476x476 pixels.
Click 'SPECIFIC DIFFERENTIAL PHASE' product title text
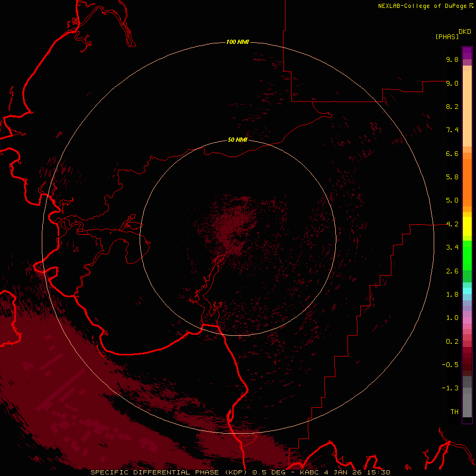click(x=154, y=472)
